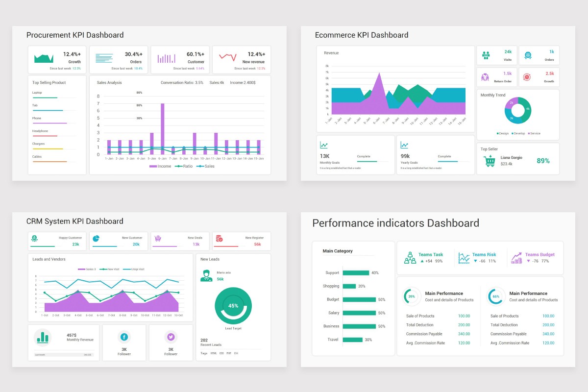The image size is (588, 392).
Task: Click the Procurement KPI Dashboard title
Action: 75,35
